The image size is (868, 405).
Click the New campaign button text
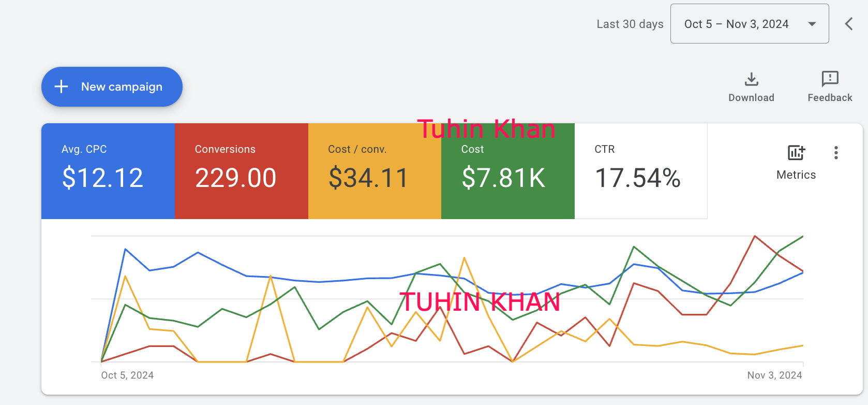point(122,87)
